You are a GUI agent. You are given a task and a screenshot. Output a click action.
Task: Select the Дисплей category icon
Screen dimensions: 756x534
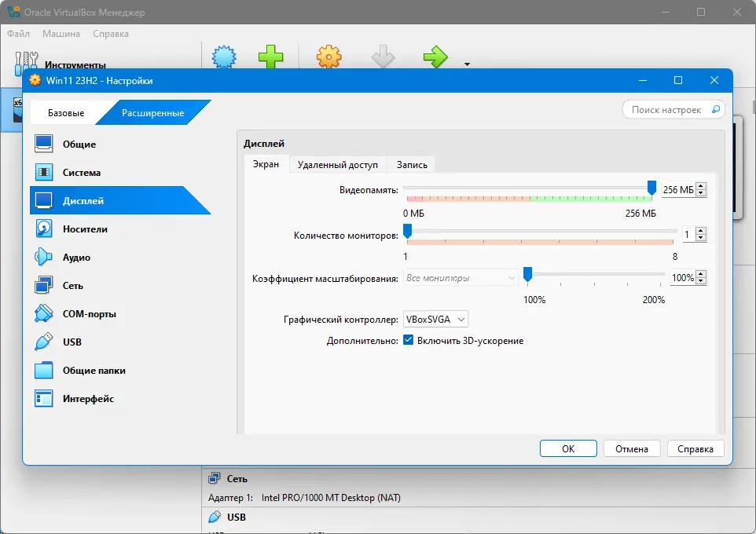click(x=43, y=200)
